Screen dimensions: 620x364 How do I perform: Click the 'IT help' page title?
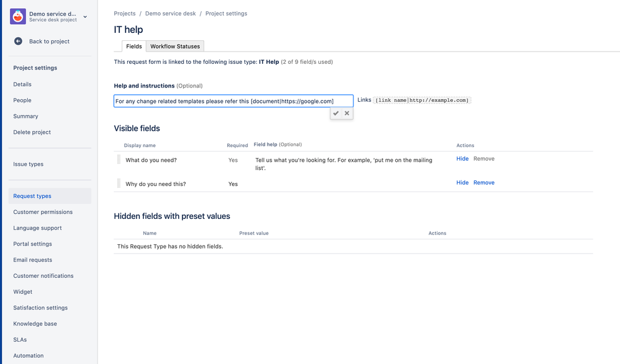(x=128, y=30)
